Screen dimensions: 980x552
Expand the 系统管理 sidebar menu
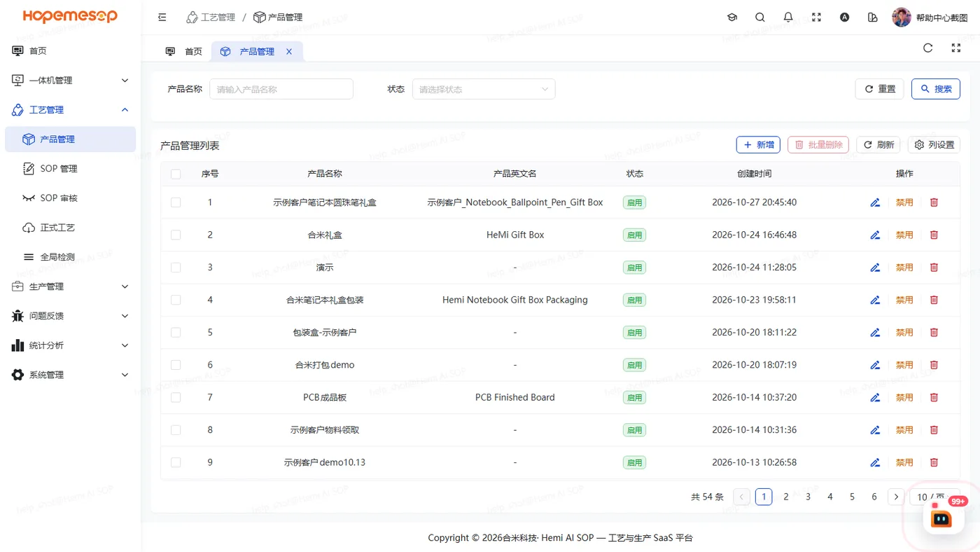click(70, 375)
